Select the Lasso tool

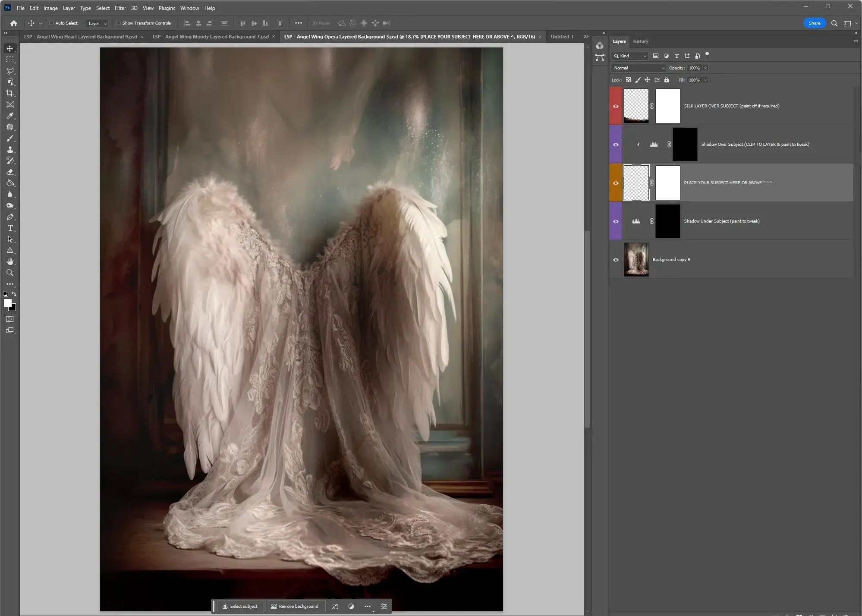10,71
